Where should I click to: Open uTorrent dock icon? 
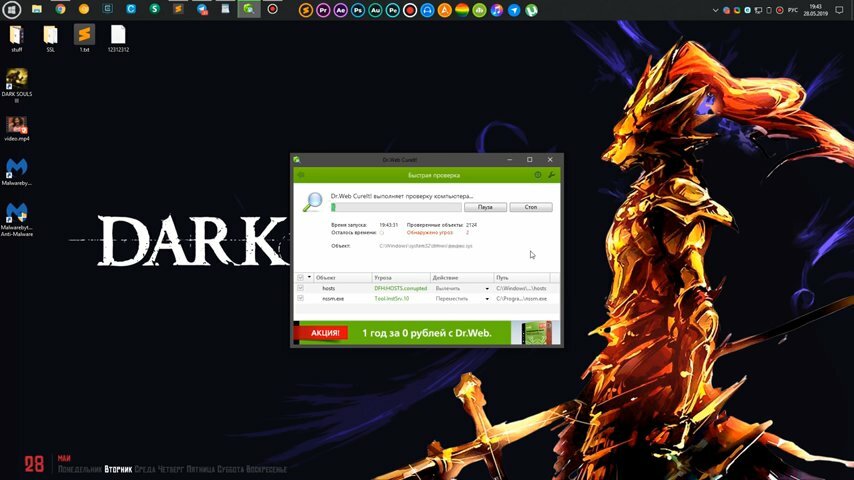coord(532,10)
